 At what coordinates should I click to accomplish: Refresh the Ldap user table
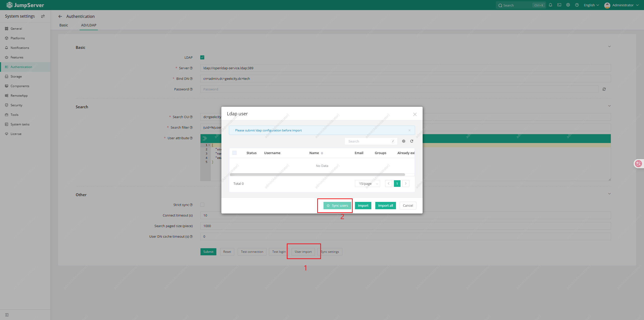pos(412,141)
